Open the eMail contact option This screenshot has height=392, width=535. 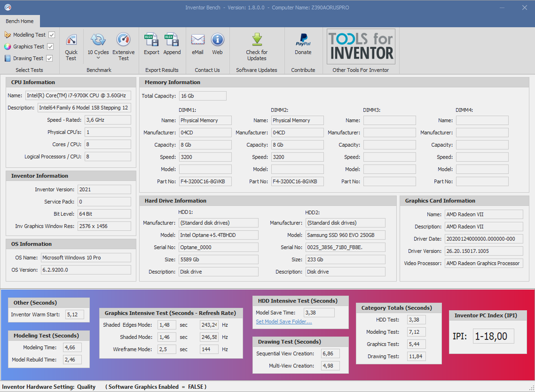point(198,44)
